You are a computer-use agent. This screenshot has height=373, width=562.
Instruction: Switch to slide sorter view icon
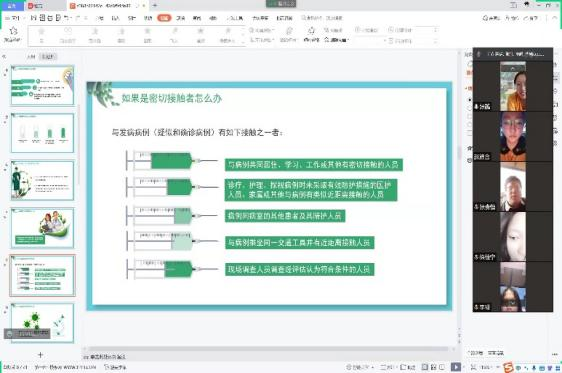434,367
